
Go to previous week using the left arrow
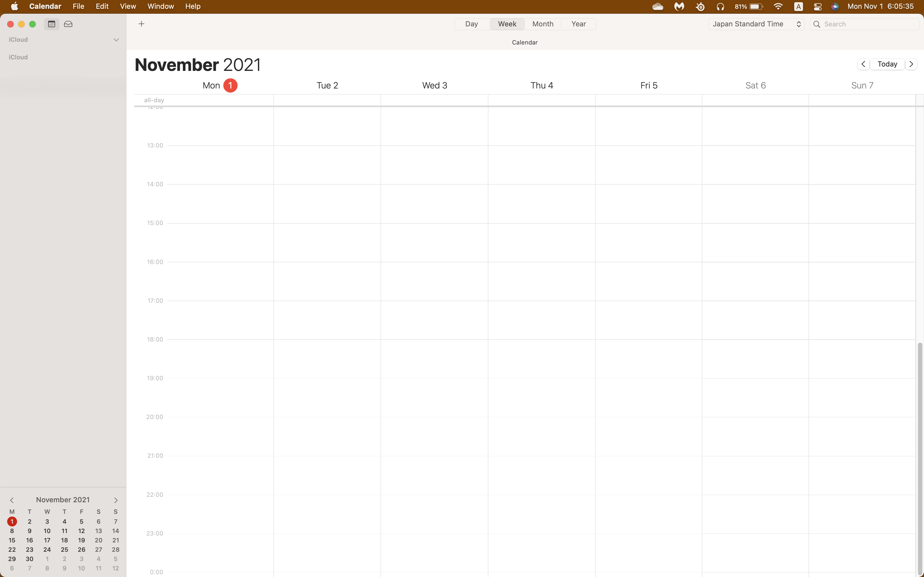pyautogui.click(x=863, y=64)
